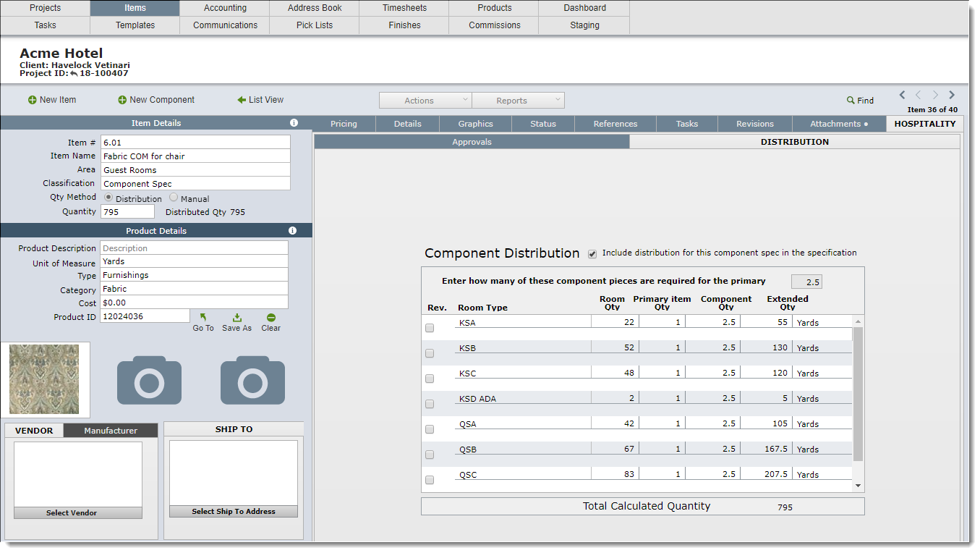Check the Rev. box for KSA

[x=430, y=328]
